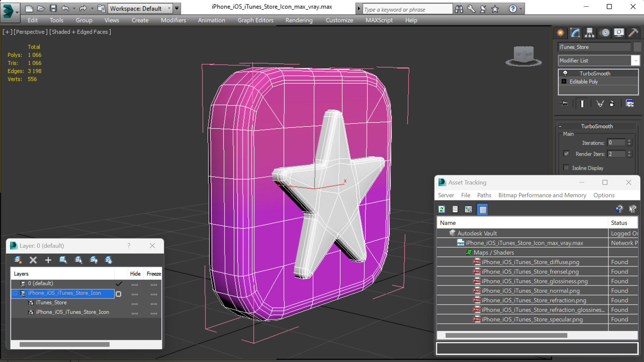Open the Display panel icon

coord(619,32)
